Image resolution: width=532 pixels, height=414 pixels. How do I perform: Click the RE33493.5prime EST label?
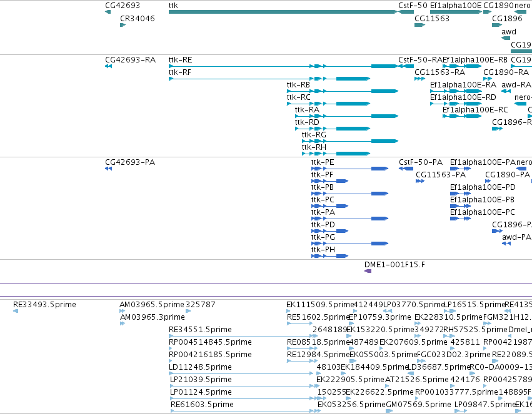click(x=44, y=305)
